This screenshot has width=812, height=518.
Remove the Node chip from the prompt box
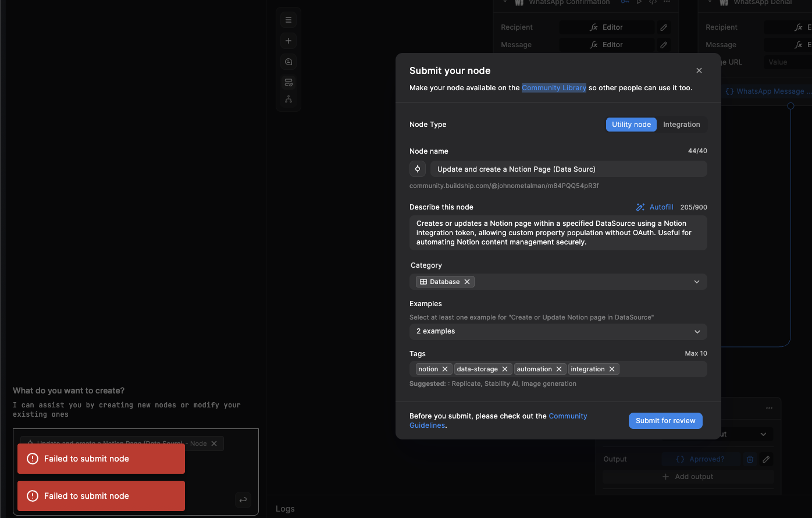coord(214,444)
